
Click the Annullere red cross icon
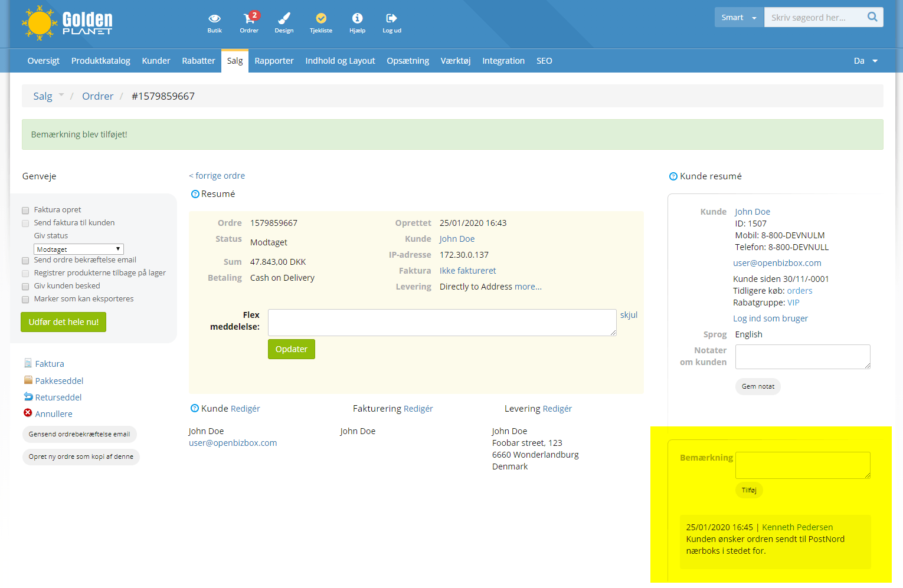tap(28, 413)
